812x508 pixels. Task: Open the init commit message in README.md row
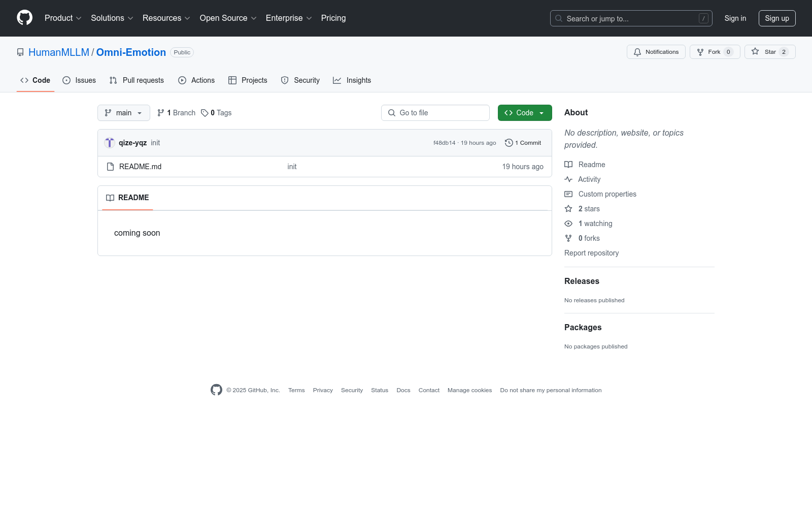pyautogui.click(x=292, y=167)
